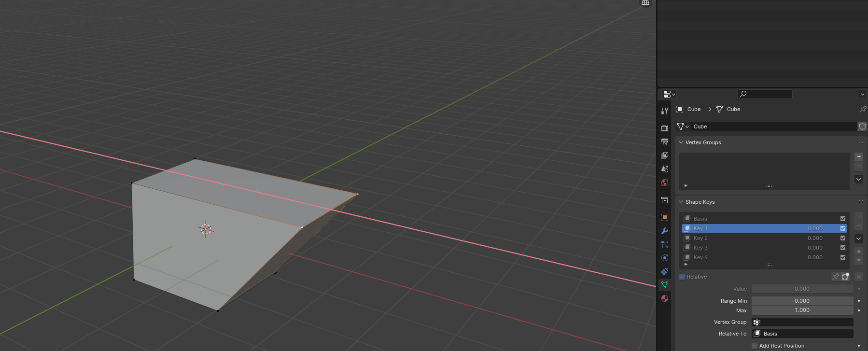Clear shape keys with the X button
868x351 pixels.
click(859, 277)
